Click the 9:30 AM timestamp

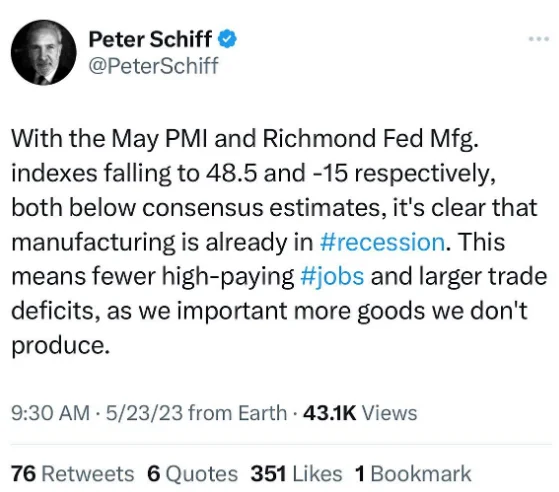click(50, 413)
